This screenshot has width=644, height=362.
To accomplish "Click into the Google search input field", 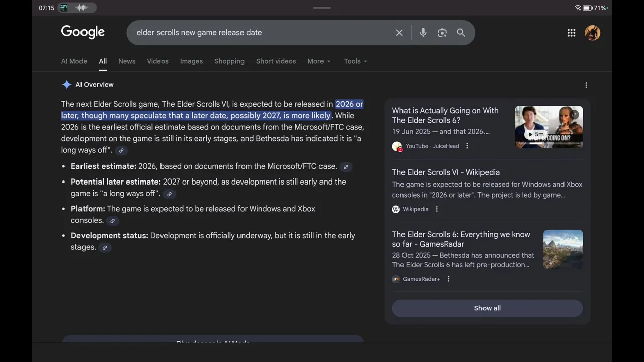I will tap(262, 33).
